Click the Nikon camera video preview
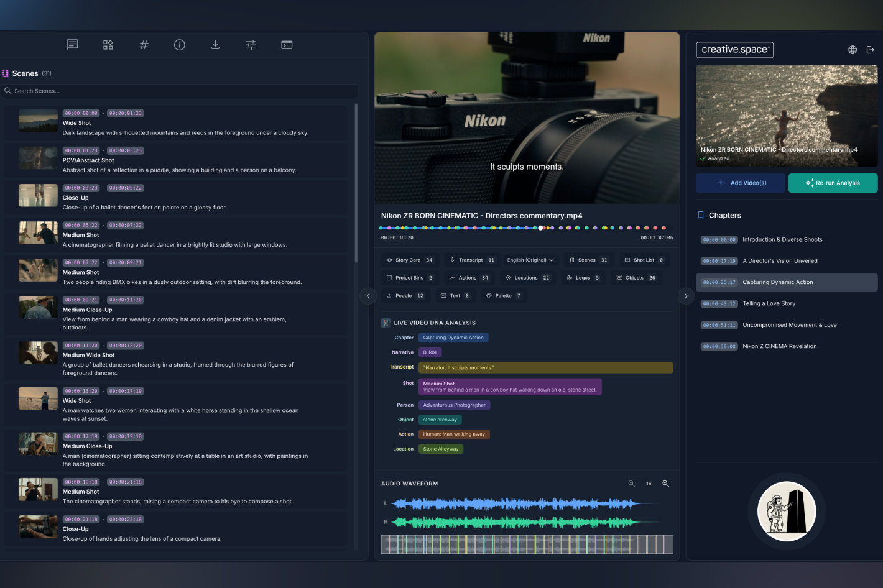 coord(527,118)
